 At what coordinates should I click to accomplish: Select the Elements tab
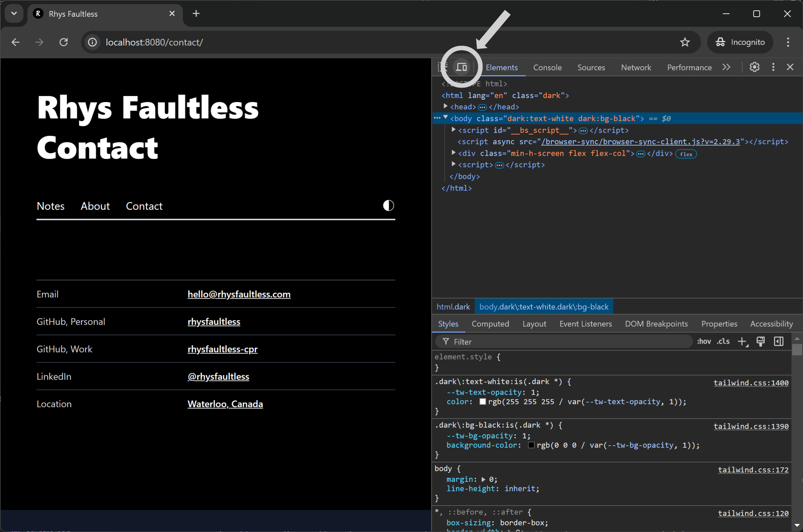(x=502, y=68)
